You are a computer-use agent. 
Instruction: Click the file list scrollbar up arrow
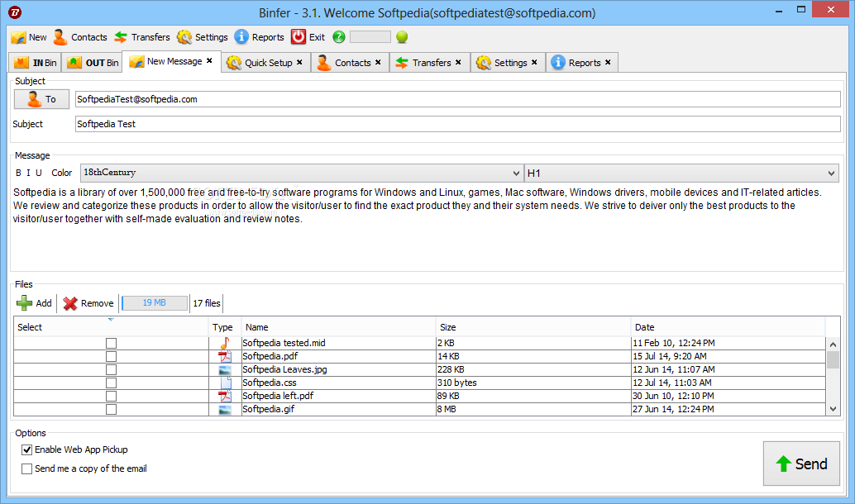pos(833,344)
